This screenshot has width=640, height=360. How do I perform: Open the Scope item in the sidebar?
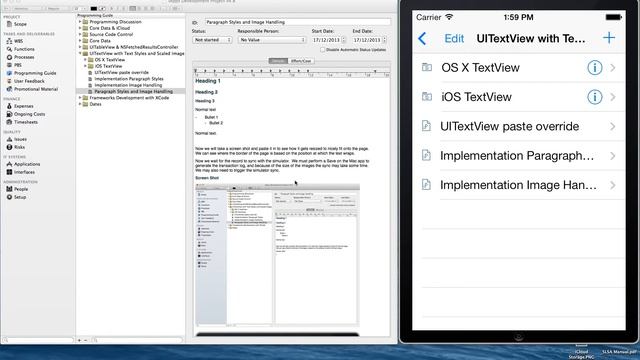[x=17, y=24]
